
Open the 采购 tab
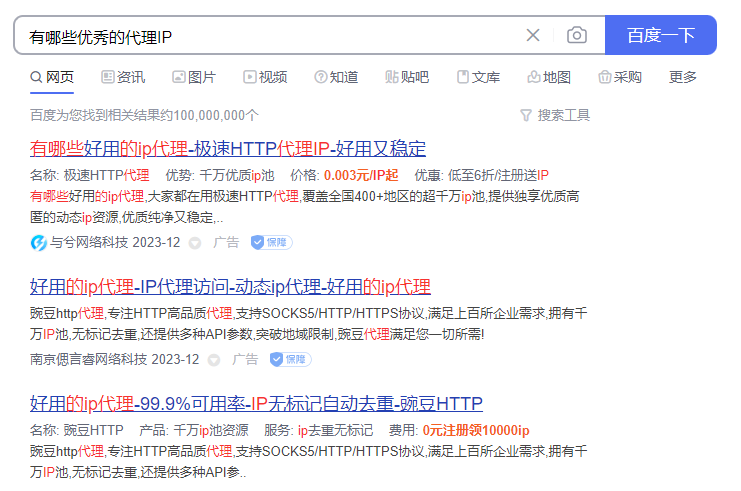pos(620,77)
